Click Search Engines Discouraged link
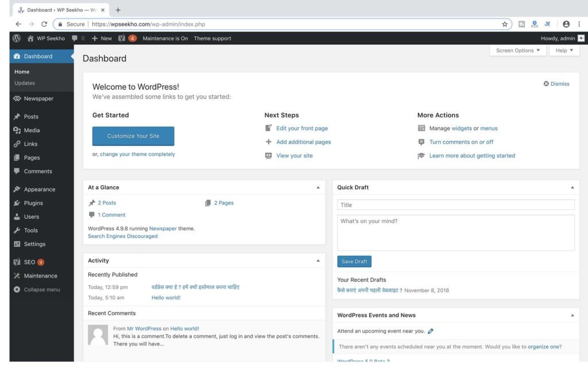The height and width of the screenshot is (373, 588). pyautogui.click(x=123, y=236)
